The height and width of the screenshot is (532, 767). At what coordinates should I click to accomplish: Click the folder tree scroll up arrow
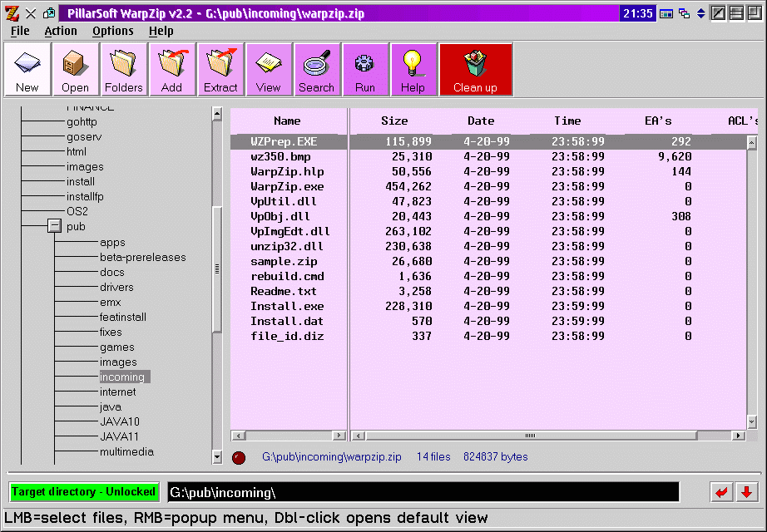point(217,114)
